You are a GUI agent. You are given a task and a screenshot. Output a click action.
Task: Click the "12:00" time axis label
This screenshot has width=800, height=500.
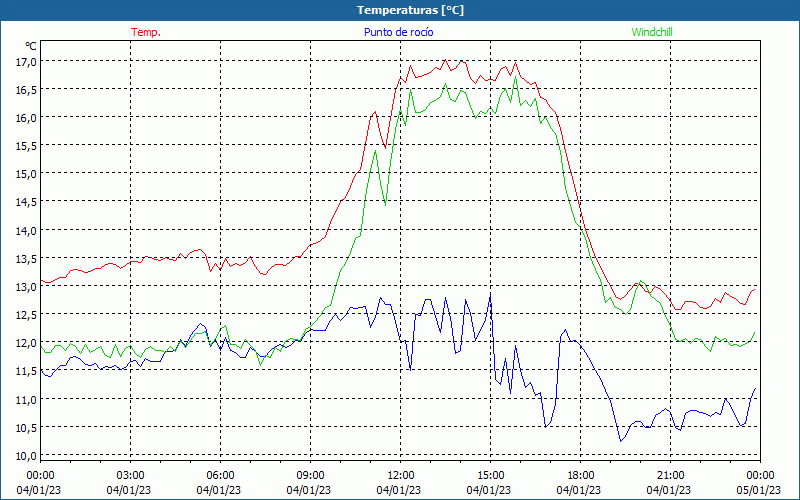tap(401, 476)
